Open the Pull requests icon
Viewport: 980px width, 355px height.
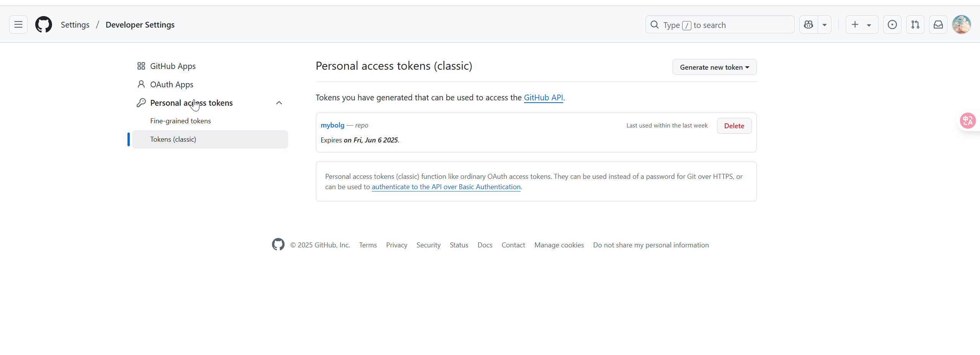pyautogui.click(x=915, y=25)
